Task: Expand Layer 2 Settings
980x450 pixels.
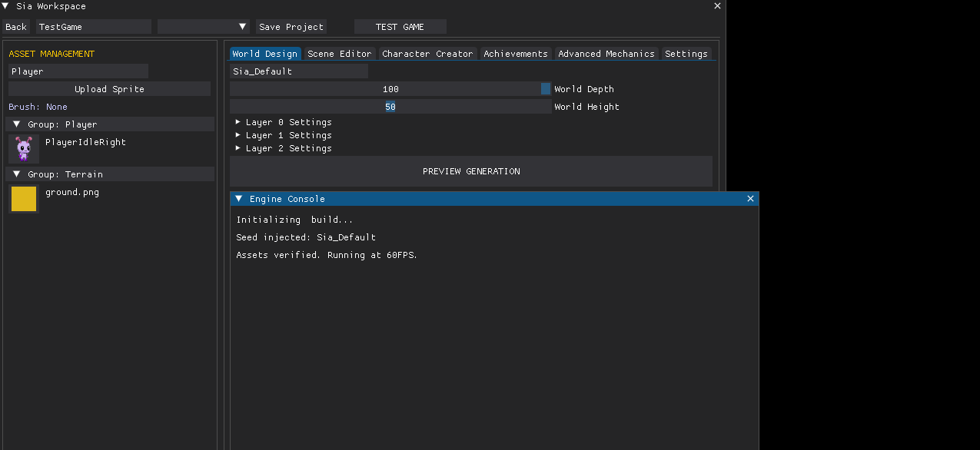Action: pyautogui.click(x=238, y=148)
